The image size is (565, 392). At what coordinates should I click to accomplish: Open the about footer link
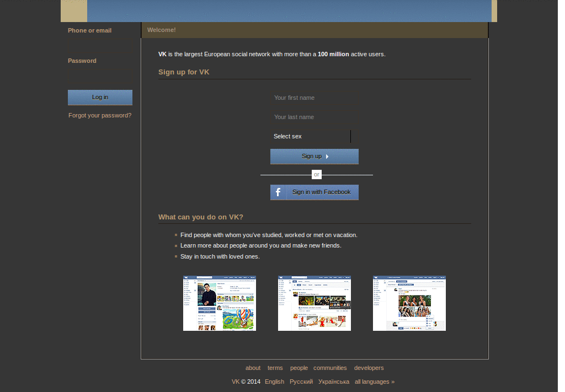click(253, 368)
